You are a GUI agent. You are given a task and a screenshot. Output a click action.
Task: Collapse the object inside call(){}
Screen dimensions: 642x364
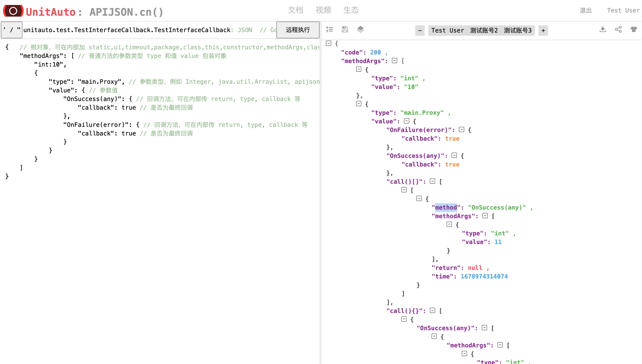[x=404, y=319]
